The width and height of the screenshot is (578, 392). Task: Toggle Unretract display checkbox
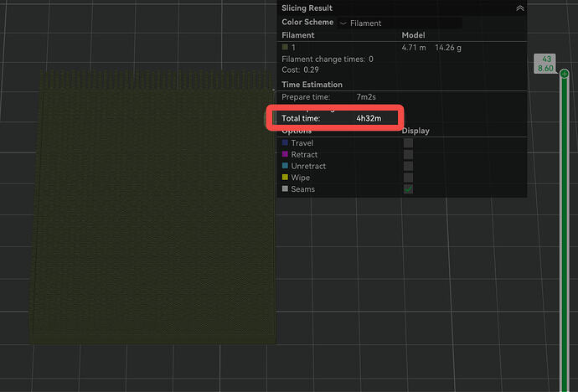(x=408, y=166)
